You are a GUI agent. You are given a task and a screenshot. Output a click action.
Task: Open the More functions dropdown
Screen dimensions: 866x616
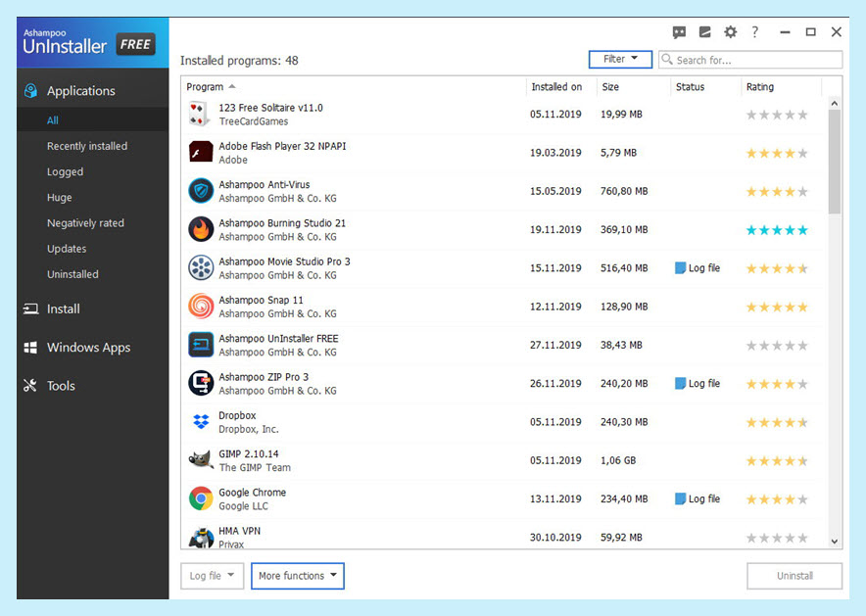[x=298, y=576]
